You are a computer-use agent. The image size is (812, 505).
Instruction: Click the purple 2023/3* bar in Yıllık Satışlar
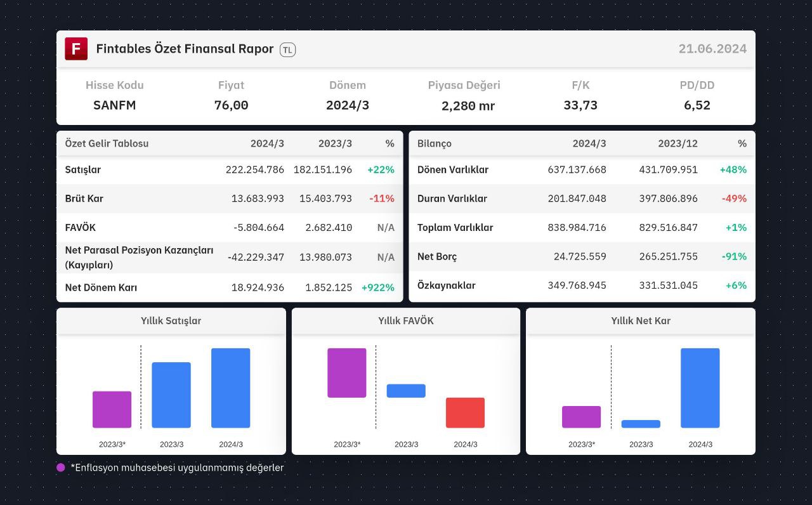112,409
